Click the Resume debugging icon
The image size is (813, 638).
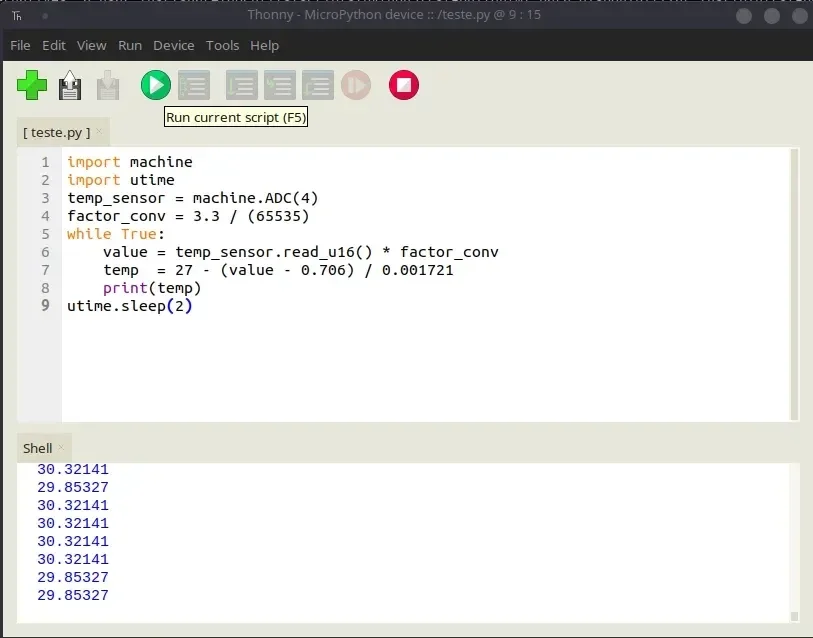(x=356, y=85)
